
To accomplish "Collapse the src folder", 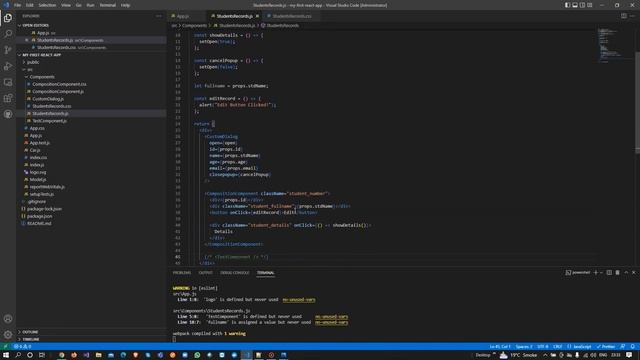I will point(91,69).
